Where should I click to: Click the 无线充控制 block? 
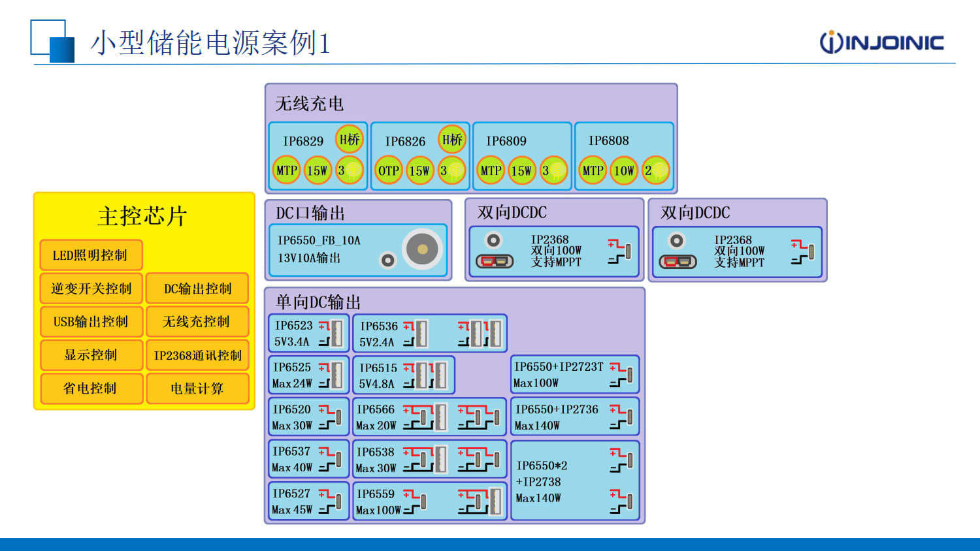pyautogui.click(x=197, y=321)
